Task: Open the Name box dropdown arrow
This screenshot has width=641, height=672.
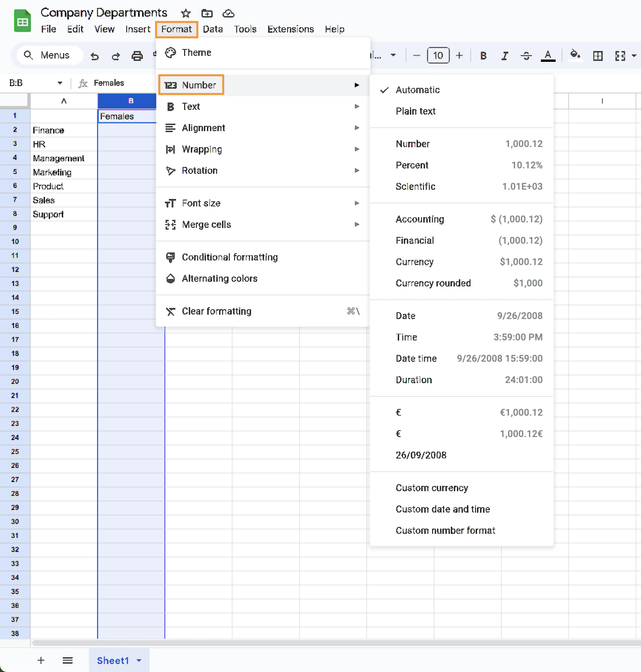Action: click(60, 83)
